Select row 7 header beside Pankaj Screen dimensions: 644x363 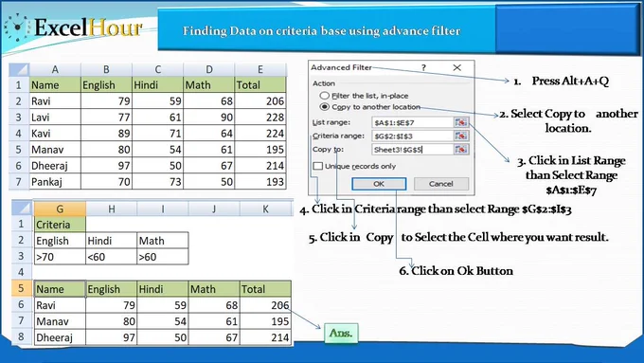(x=19, y=182)
